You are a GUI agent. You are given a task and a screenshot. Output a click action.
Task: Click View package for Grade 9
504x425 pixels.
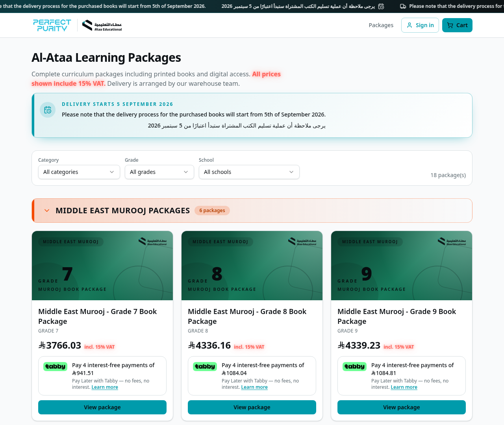click(x=402, y=407)
